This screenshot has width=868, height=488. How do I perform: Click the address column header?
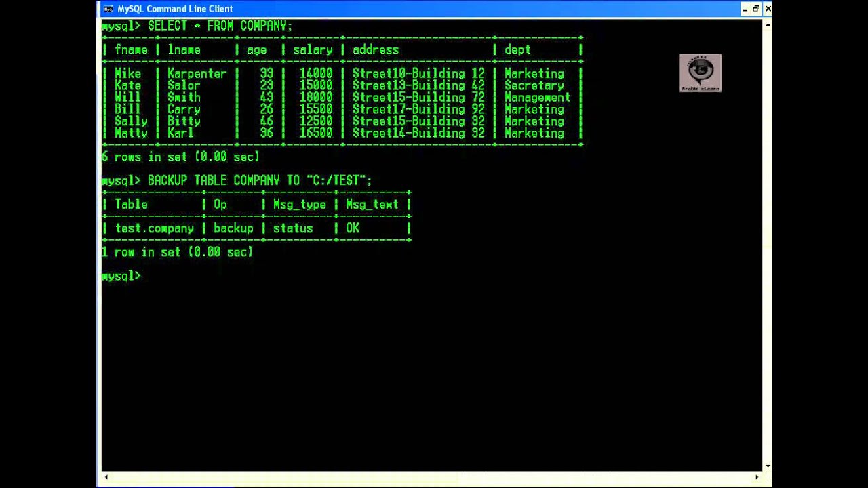tap(375, 49)
